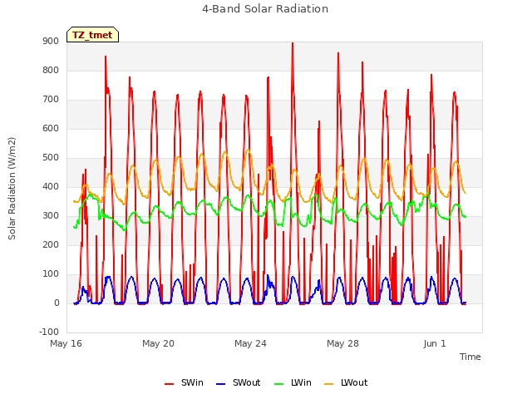532x399 pixels.
Task: Click the Time axis title
Action: point(470,357)
